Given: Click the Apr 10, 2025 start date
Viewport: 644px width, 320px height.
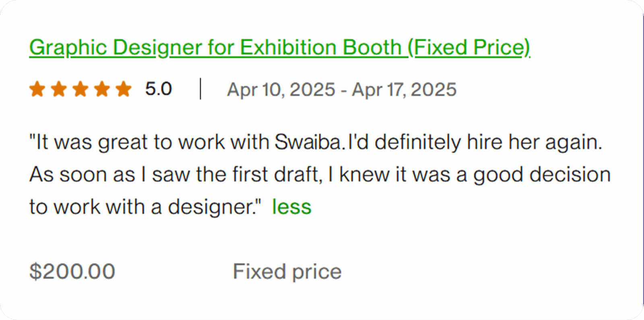Looking at the screenshot, I should [x=281, y=89].
